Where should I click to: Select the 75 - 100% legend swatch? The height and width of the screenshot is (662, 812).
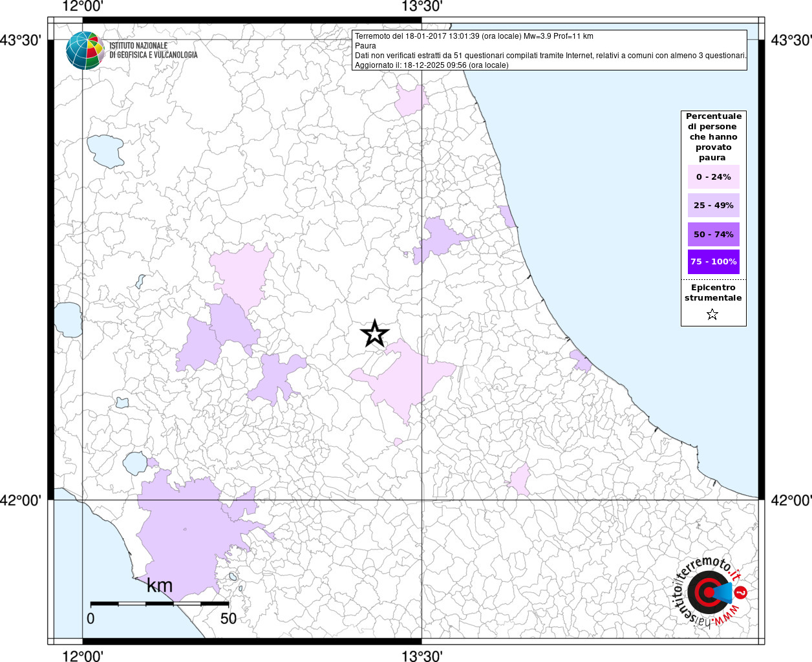click(713, 262)
